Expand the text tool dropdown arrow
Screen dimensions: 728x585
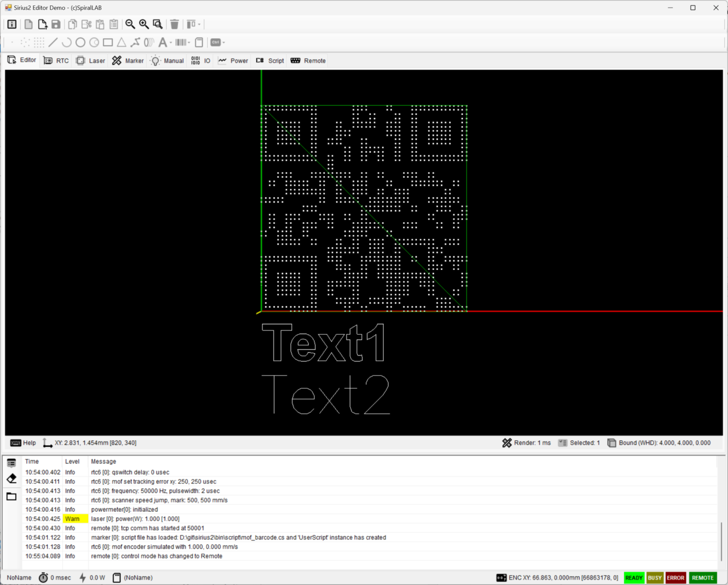pyautogui.click(x=171, y=43)
